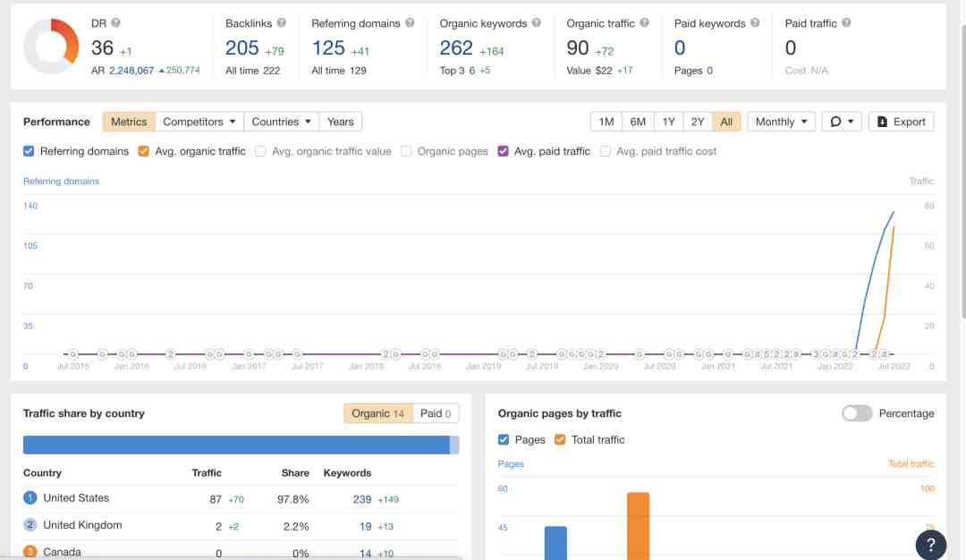966x560 pixels.
Task: Open the Referring domains help tooltip icon
Action: [410, 22]
